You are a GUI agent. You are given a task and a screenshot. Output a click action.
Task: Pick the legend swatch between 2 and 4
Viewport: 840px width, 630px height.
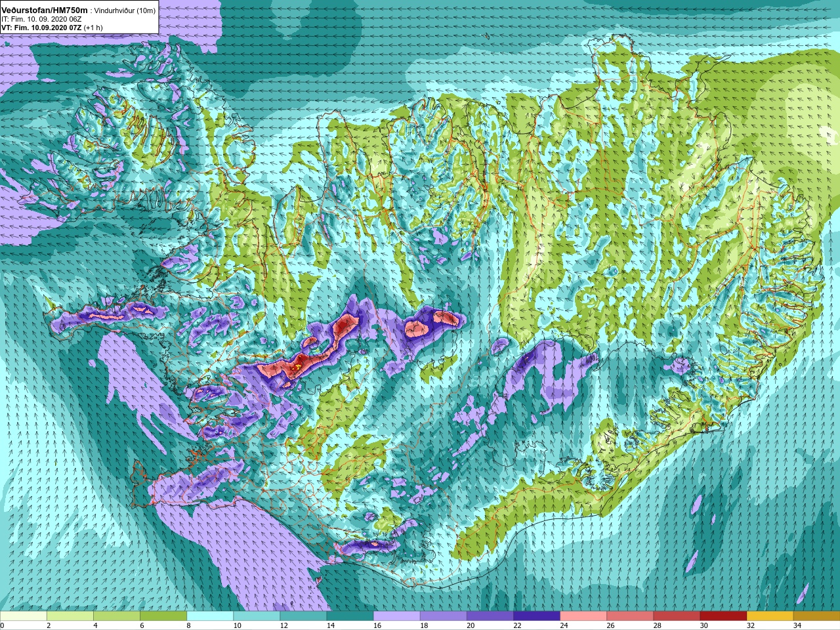pyautogui.click(x=70, y=616)
